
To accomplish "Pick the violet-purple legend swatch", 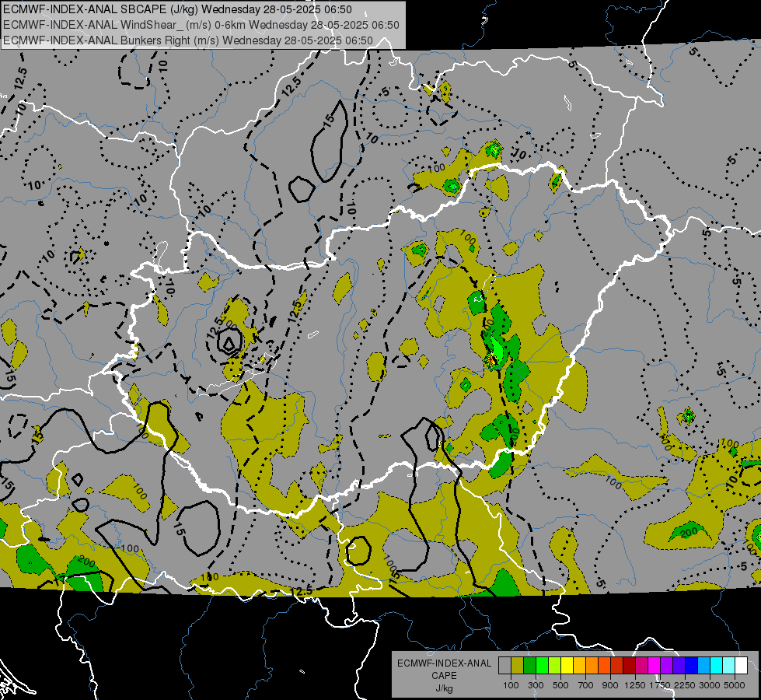I will [667, 665].
